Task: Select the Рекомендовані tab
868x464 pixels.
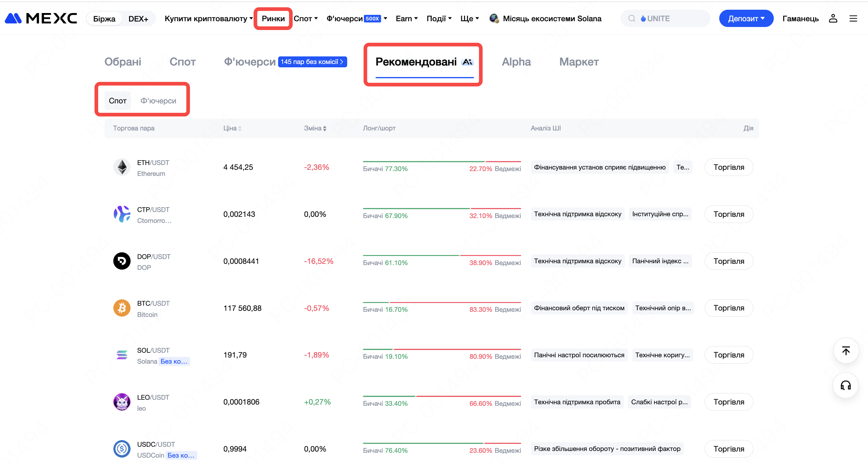Action: click(416, 62)
